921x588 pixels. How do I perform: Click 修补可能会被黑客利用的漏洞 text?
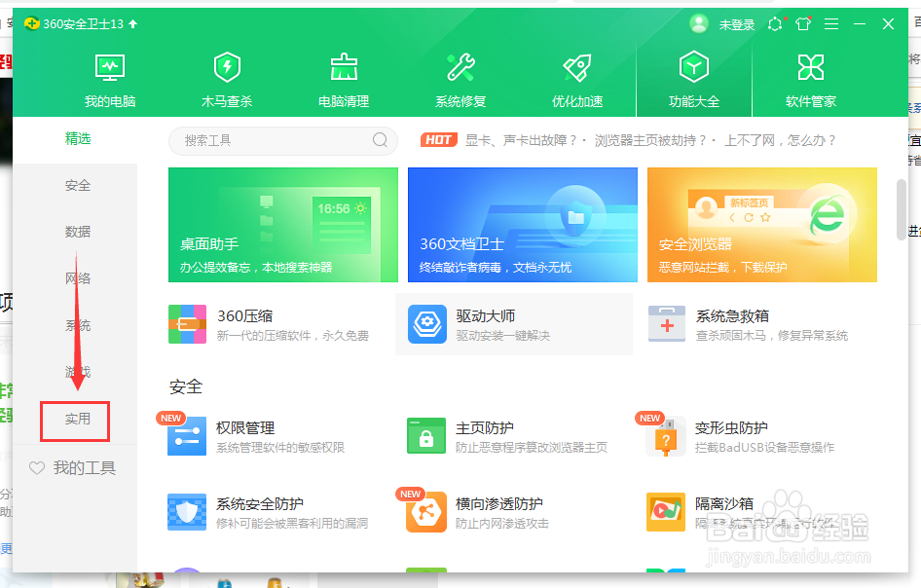[292, 524]
